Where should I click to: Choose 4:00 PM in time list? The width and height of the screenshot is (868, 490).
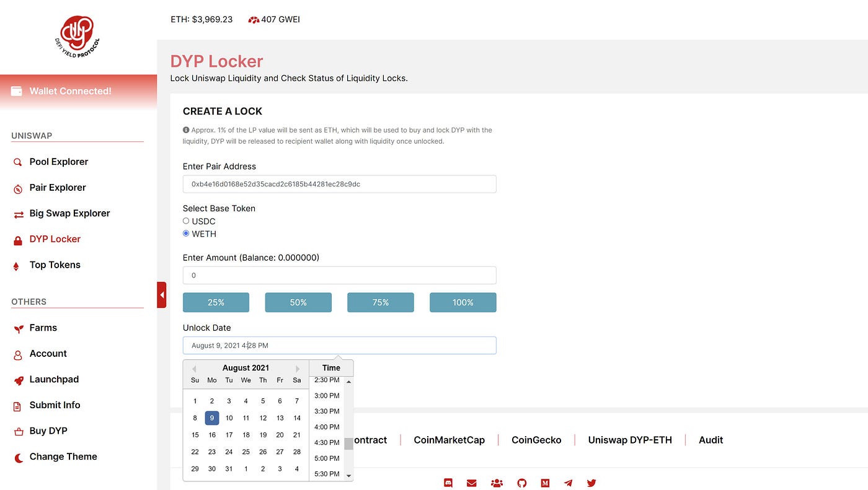327,427
